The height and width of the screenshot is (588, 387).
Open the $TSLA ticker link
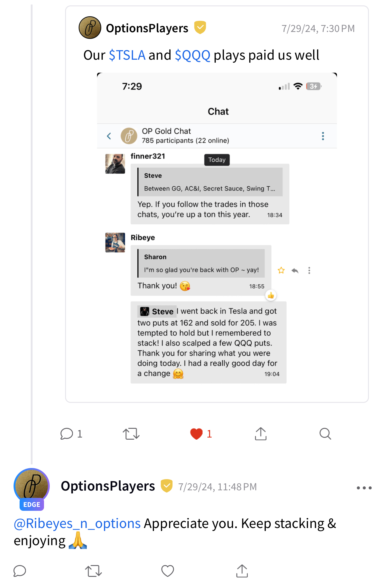point(127,55)
